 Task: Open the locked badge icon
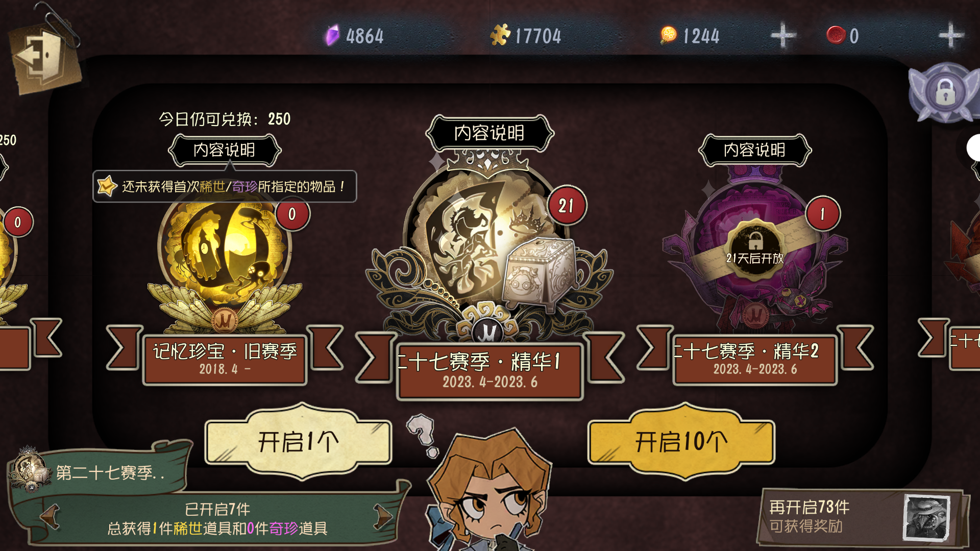pyautogui.click(x=945, y=92)
